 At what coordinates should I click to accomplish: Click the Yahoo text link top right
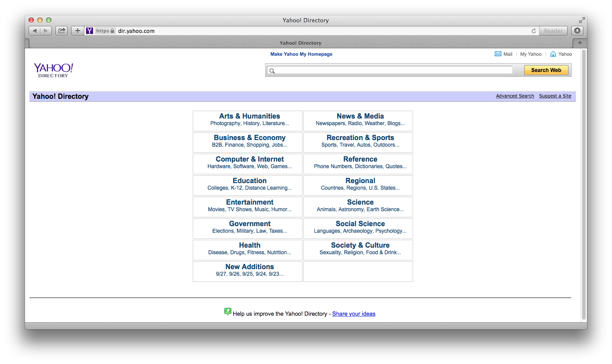565,54
